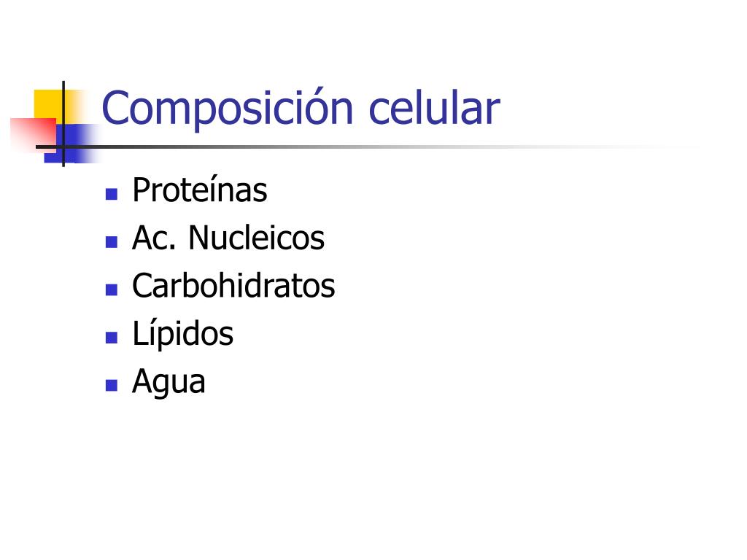Select the "Proteínas" bullet text
Viewport: 747px width, 560px height.
200,190
